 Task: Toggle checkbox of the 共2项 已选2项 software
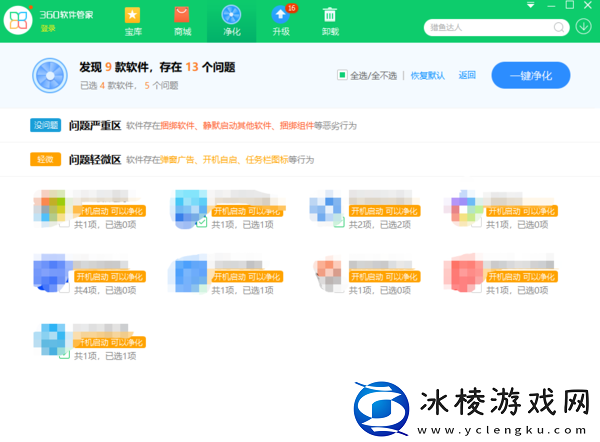[x=339, y=222]
